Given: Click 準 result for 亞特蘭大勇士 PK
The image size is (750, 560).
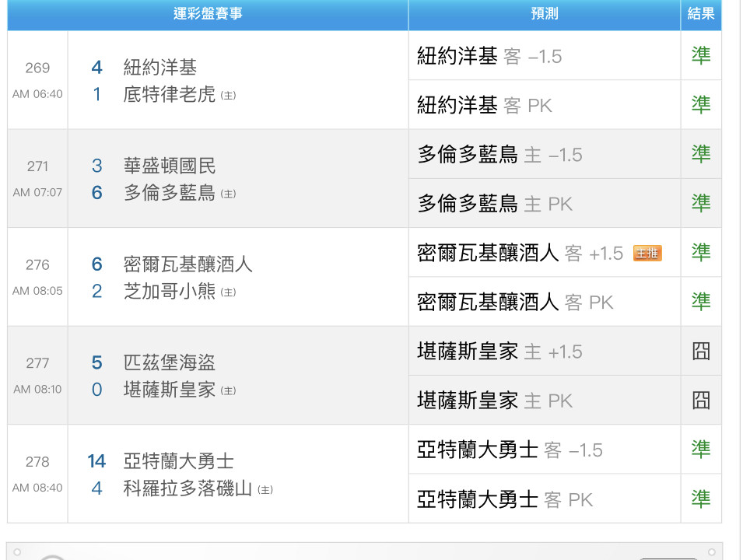Looking at the screenshot, I should 701,500.
